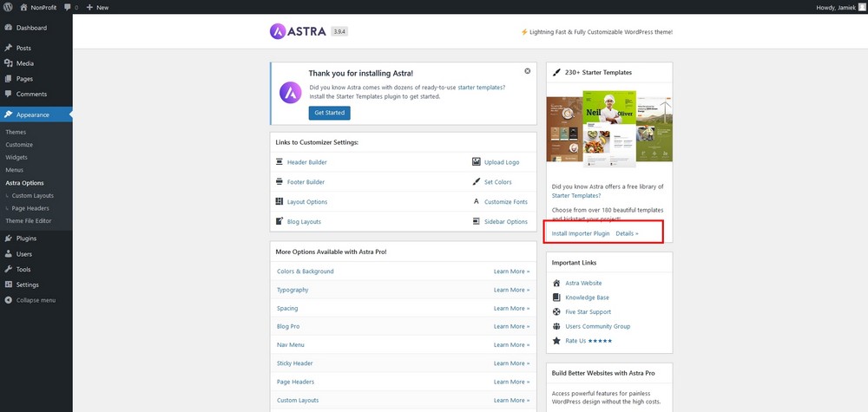Click the Comments icon in sidebar
The image size is (868, 412).
click(x=9, y=94)
